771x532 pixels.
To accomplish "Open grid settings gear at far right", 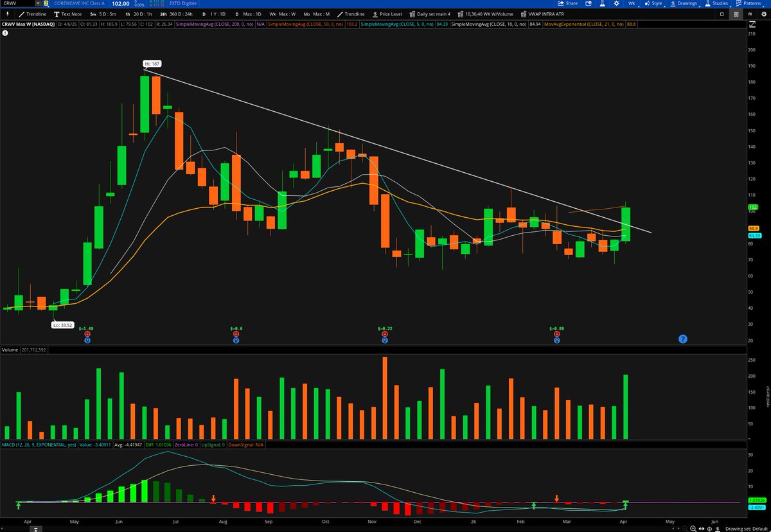I will pos(763,14).
